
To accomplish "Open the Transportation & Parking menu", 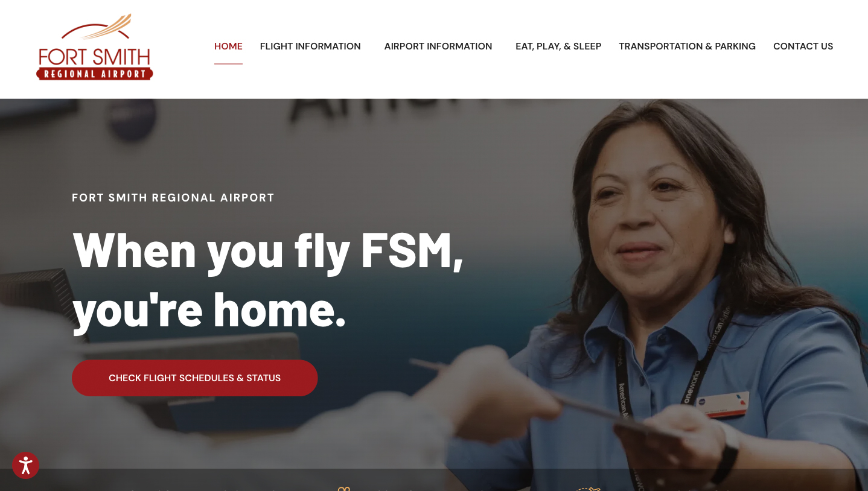I will pyautogui.click(x=687, y=46).
